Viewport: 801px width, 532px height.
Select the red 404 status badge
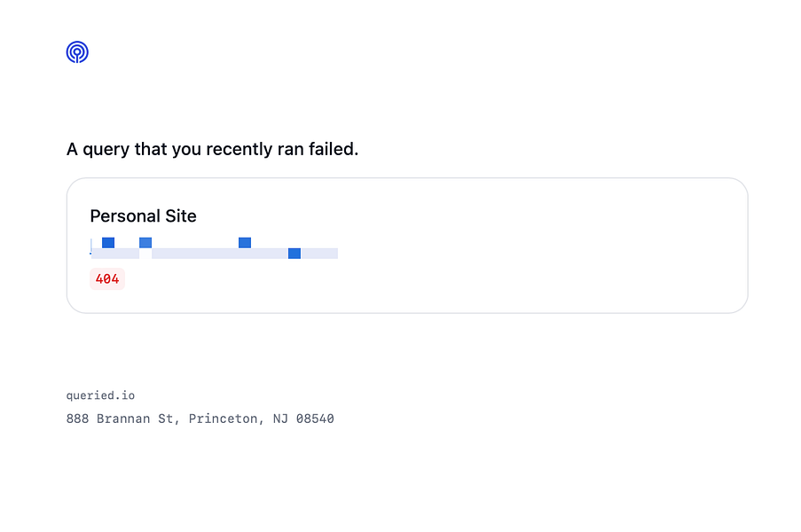(107, 279)
